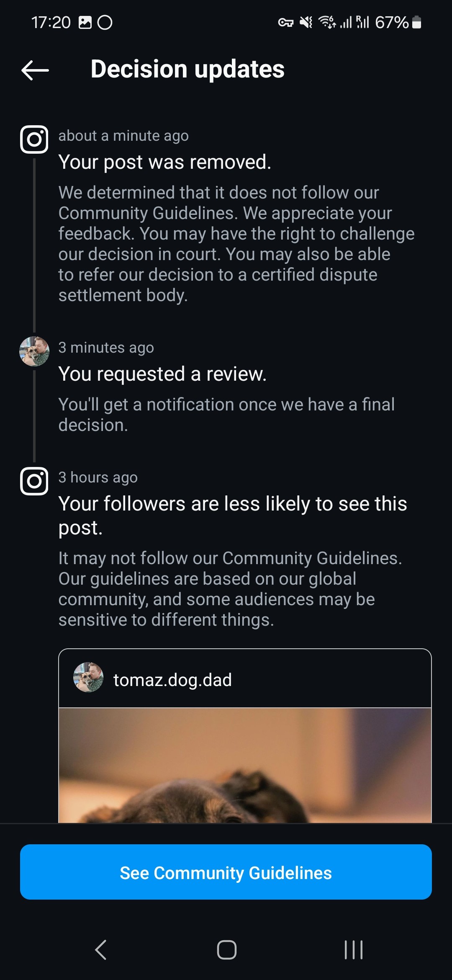Tap avatar next to tomaz.dog.dad
Screen dimensions: 452x980
point(88,677)
